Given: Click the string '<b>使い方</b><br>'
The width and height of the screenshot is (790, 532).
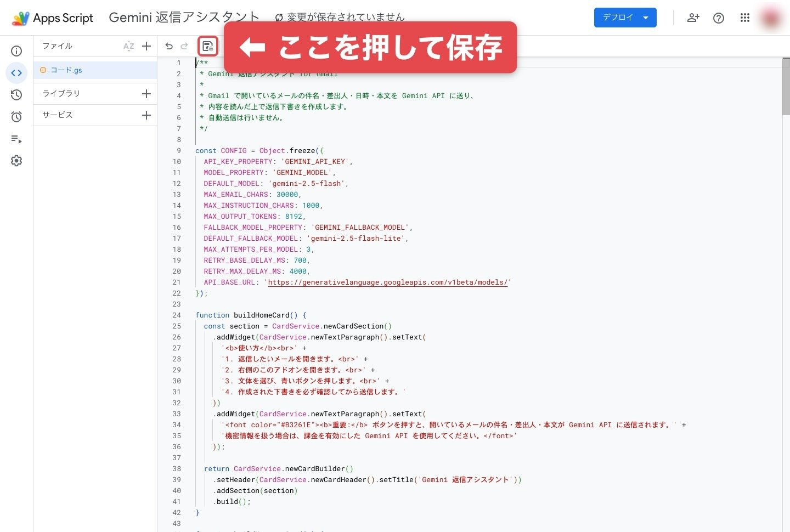Looking at the screenshot, I should tap(259, 348).
